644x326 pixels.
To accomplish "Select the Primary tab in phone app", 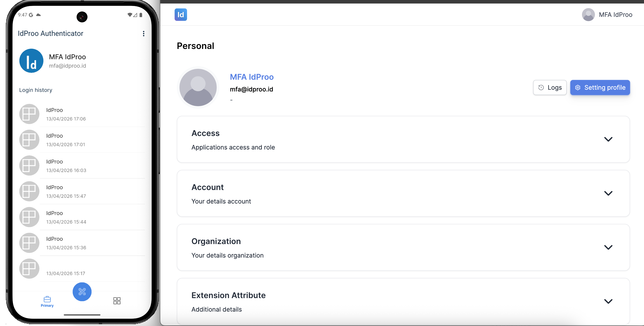I will pos(47,301).
